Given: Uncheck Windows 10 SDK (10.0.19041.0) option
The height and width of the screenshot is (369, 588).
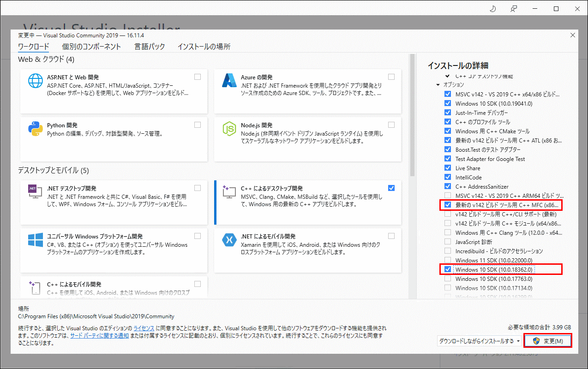Looking at the screenshot, I should tap(447, 103).
